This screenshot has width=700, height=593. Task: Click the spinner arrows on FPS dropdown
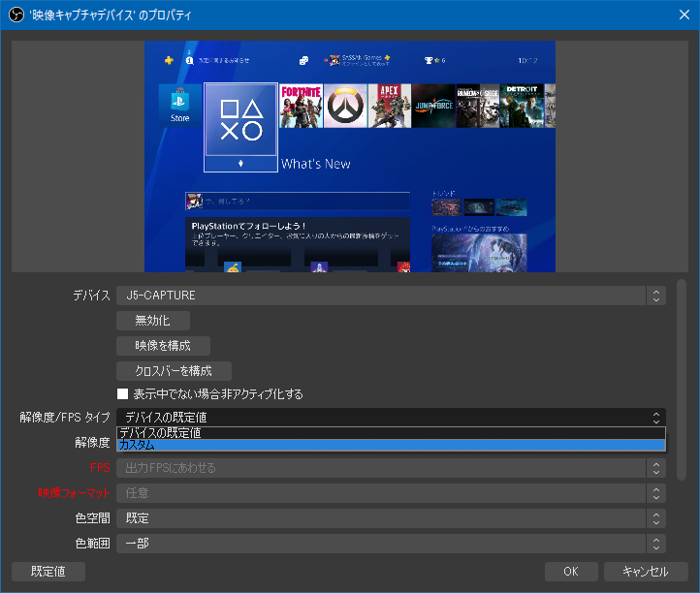pos(656,468)
